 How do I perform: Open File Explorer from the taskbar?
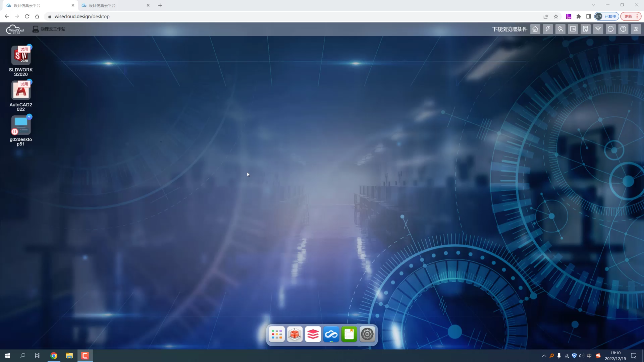coord(69,356)
